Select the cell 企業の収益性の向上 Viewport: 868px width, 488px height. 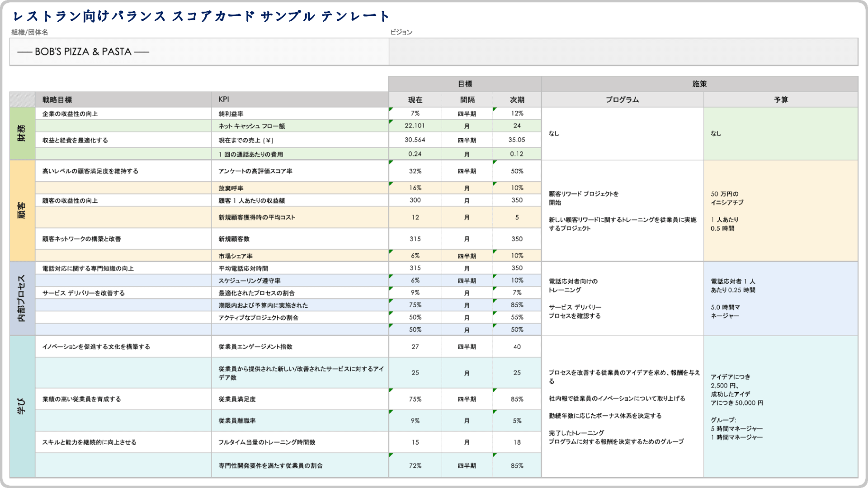tap(123, 113)
